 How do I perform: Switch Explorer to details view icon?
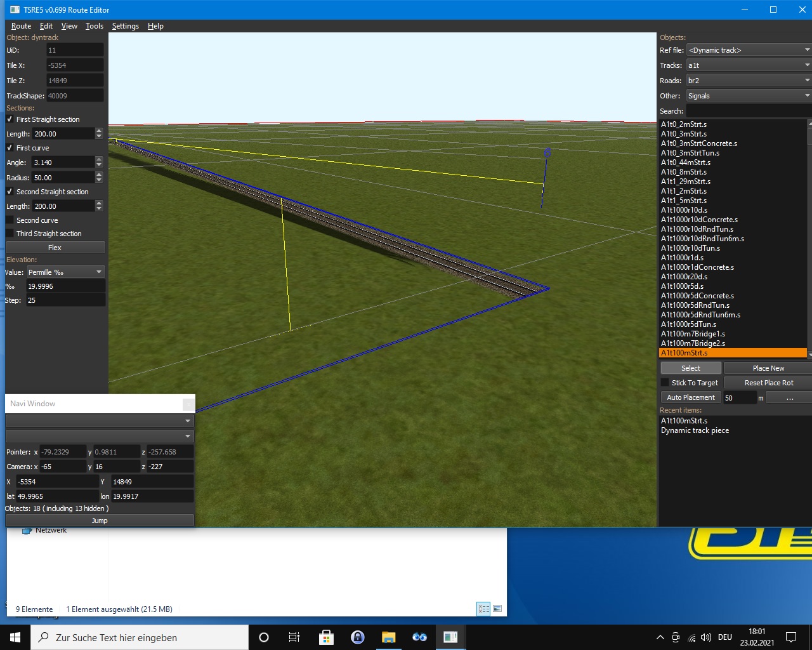(x=483, y=609)
